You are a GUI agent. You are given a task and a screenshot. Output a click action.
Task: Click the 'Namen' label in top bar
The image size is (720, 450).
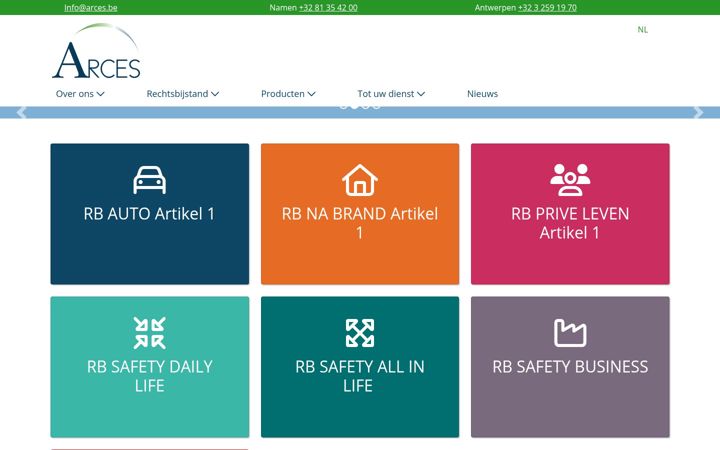[x=283, y=7]
